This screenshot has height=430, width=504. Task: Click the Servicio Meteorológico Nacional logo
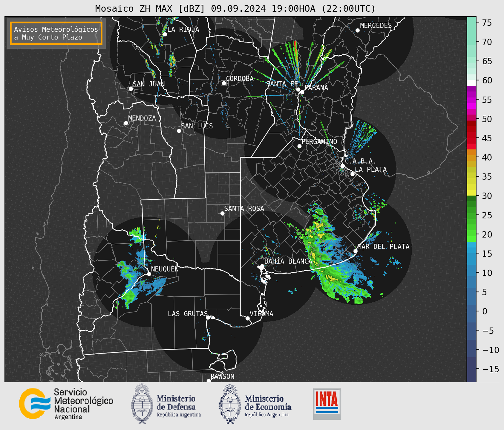tap(66, 404)
